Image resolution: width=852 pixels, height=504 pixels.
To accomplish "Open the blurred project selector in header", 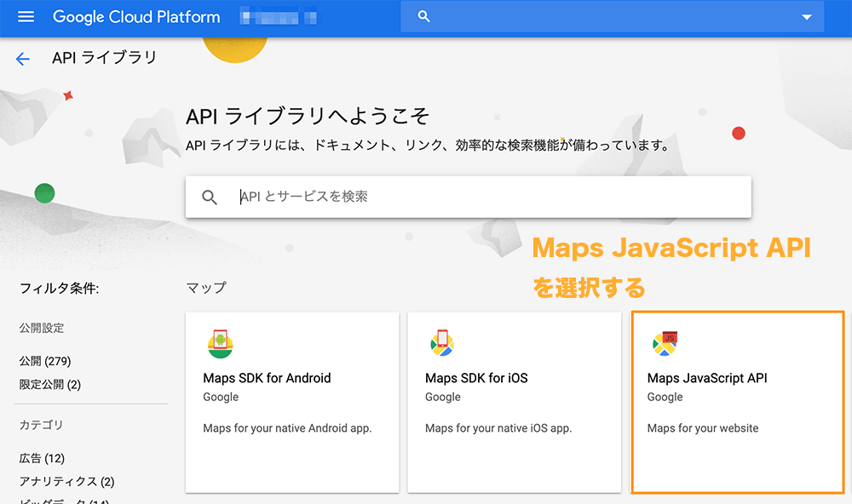I will tap(279, 17).
